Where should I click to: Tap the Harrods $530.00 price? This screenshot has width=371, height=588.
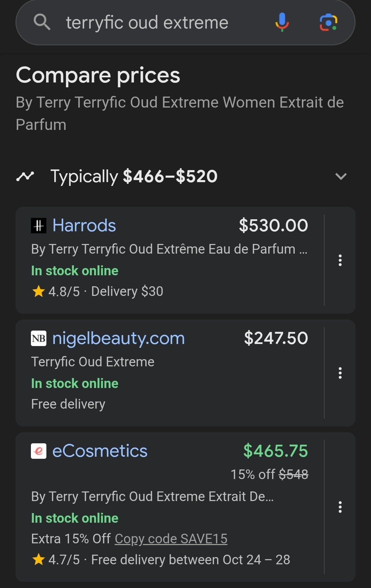(x=273, y=225)
